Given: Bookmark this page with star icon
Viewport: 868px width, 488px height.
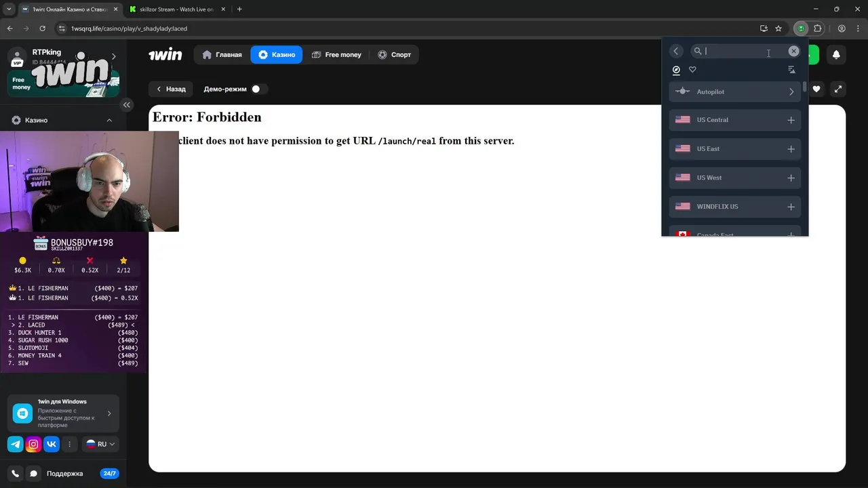Looking at the screenshot, I should coord(778,28).
